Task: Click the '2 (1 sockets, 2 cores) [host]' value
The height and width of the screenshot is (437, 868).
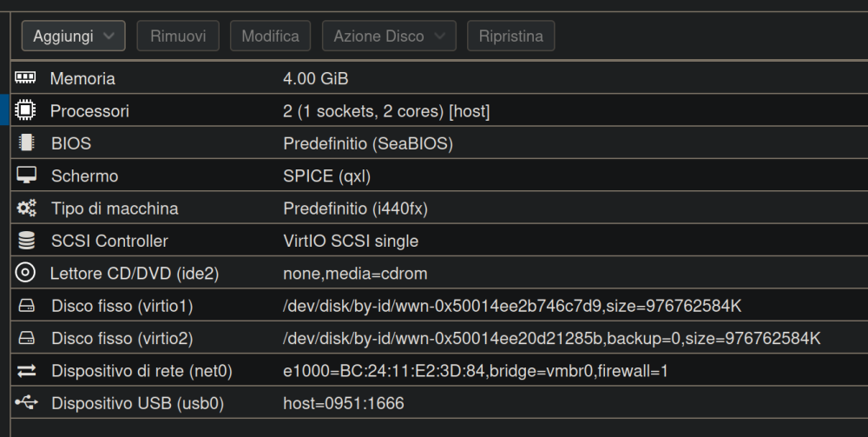Action: tap(386, 111)
